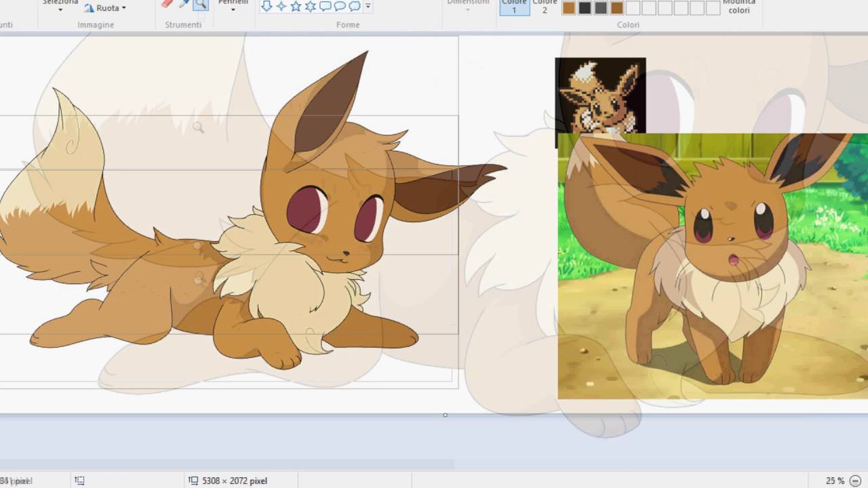The image size is (868, 488).
Task: Zoom out using the minus button
Action: [854, 479]
